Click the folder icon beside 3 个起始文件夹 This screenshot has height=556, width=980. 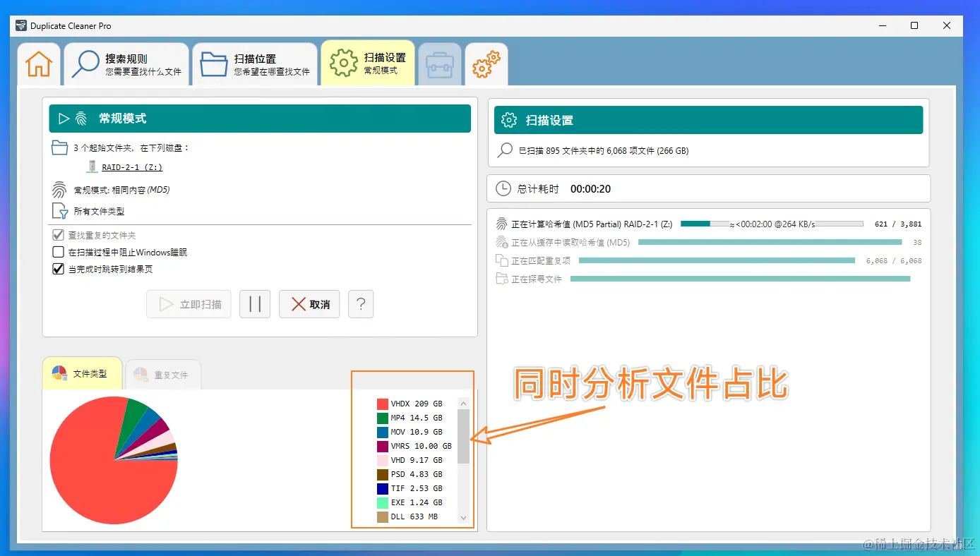[x=59, y=147]
